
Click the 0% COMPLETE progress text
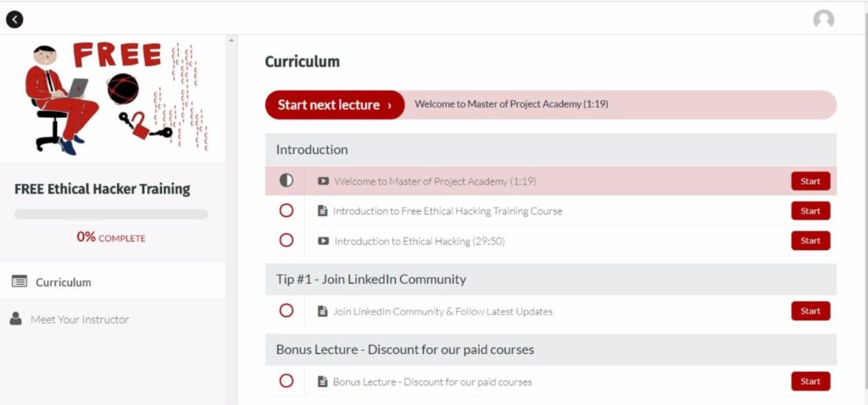[x=111, y=237]
